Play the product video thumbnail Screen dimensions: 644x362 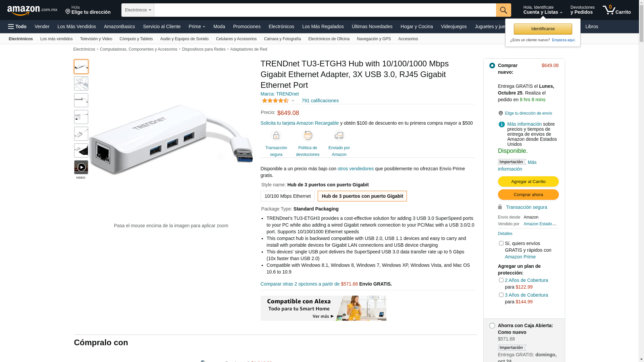(x=81, y=167)
